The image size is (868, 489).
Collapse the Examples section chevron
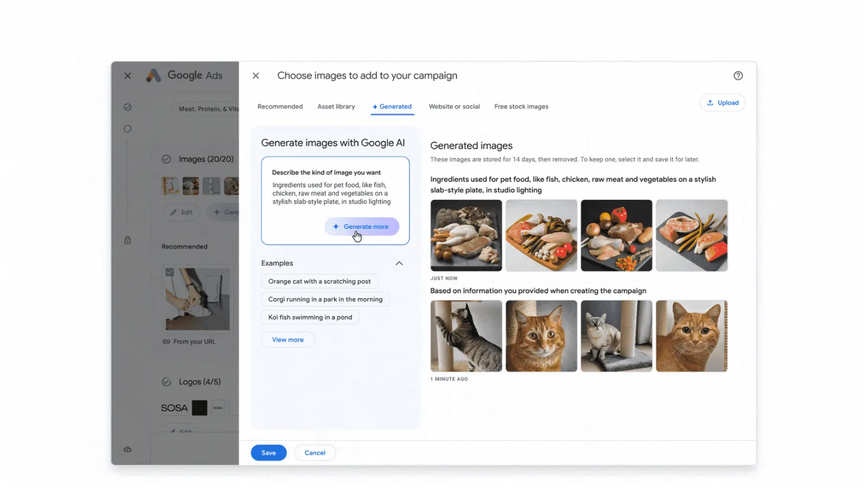(x=399, y=263)
